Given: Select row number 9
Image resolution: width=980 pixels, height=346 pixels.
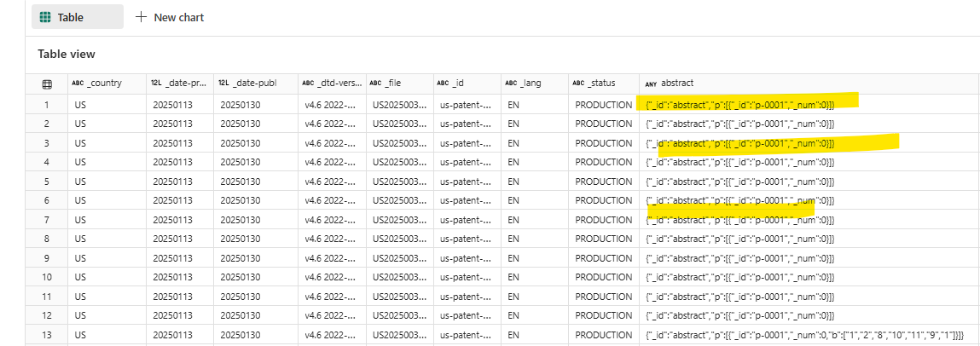Looking at the screenshot, I should click(x=46, y=258).
